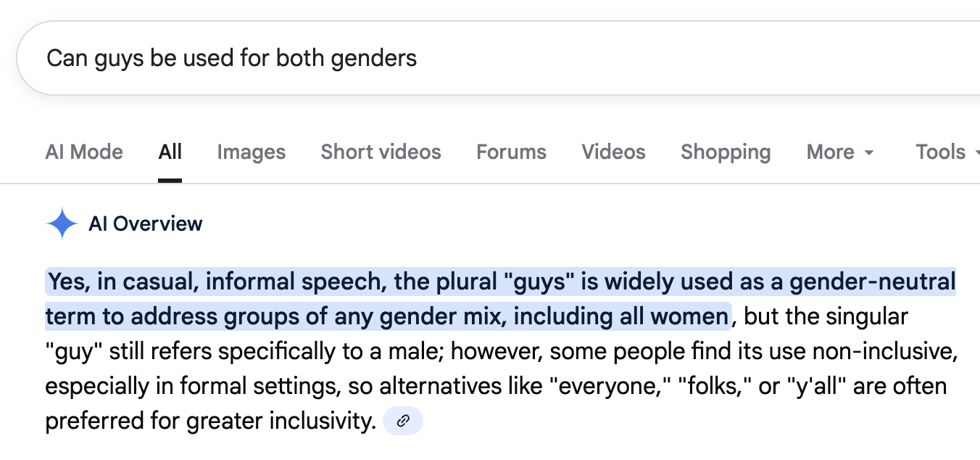Open the Forums tab
980x460 pixels.
[511, 152]
